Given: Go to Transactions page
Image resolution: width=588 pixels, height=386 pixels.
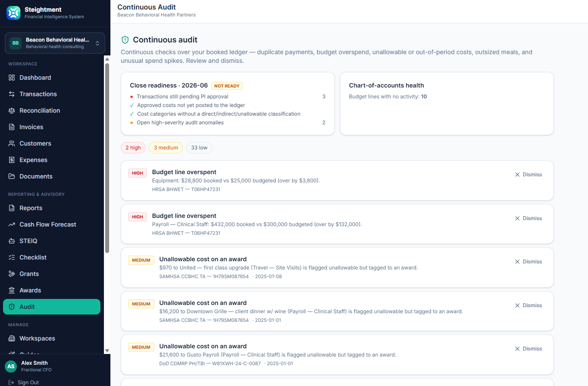Looking at the screenshot, I should [x=52, y=94].
